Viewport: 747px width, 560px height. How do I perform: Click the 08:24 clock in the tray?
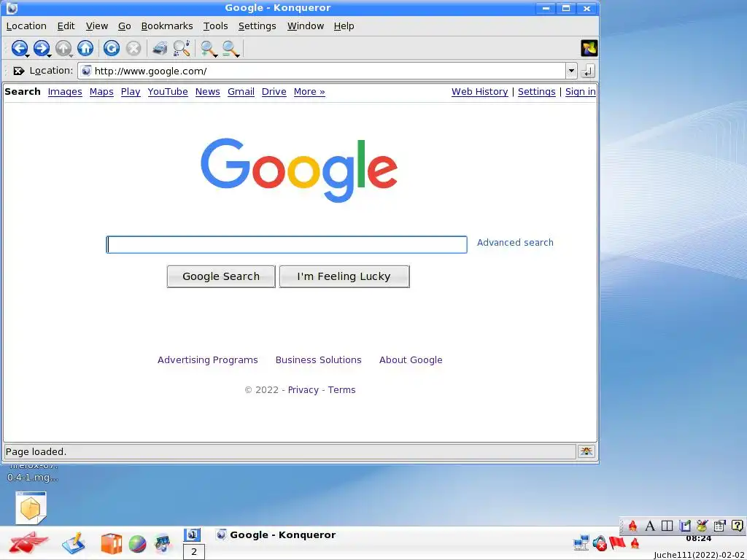click(698, 539)
